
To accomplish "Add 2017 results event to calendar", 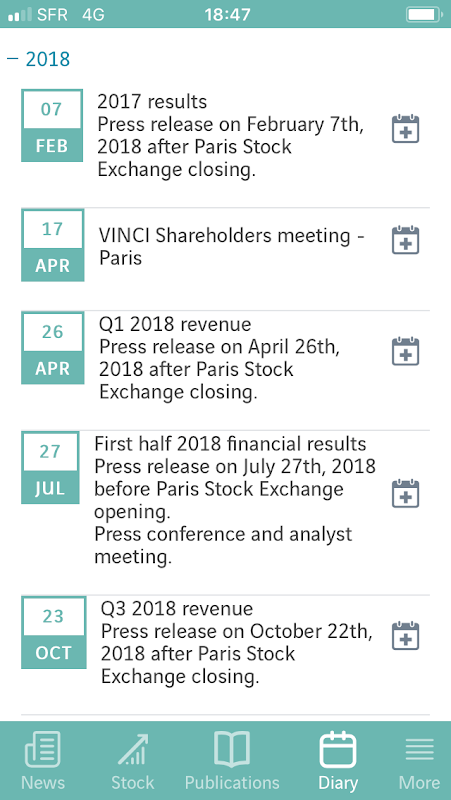I will 405,129.
